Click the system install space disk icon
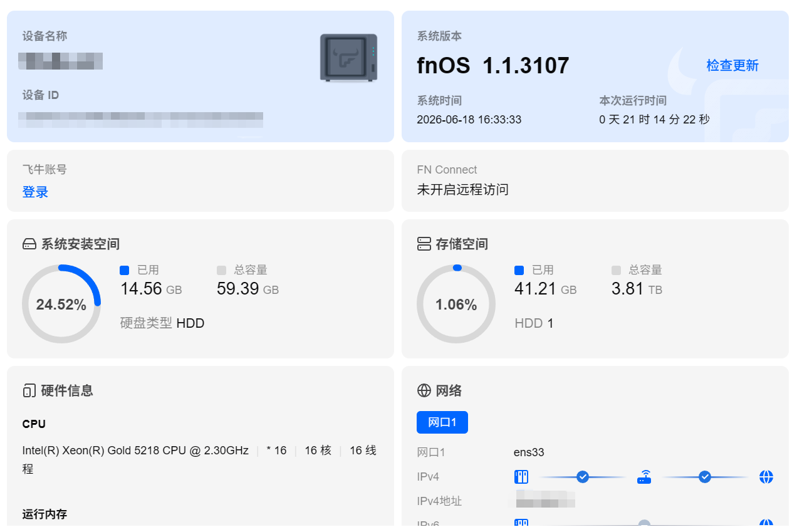 point(29,244)
